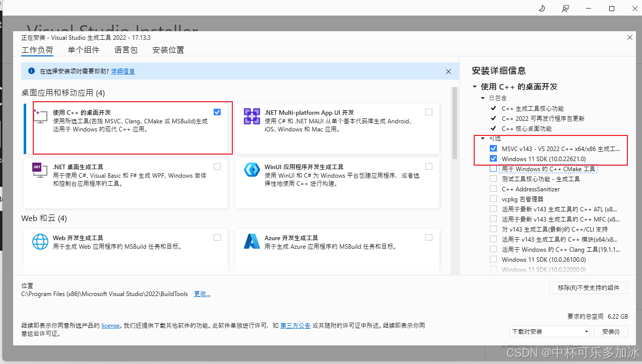Click the BuildTools install path text
Viewport: 642px width, 364px height.
coord(104,294)
